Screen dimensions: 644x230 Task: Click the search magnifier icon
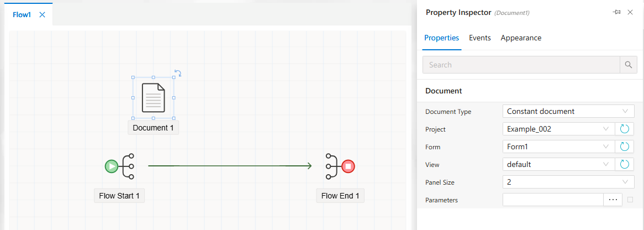(x=629, y=65)
